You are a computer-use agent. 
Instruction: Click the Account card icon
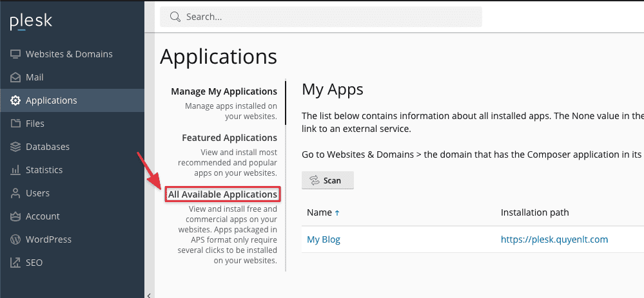coord(15,216)
